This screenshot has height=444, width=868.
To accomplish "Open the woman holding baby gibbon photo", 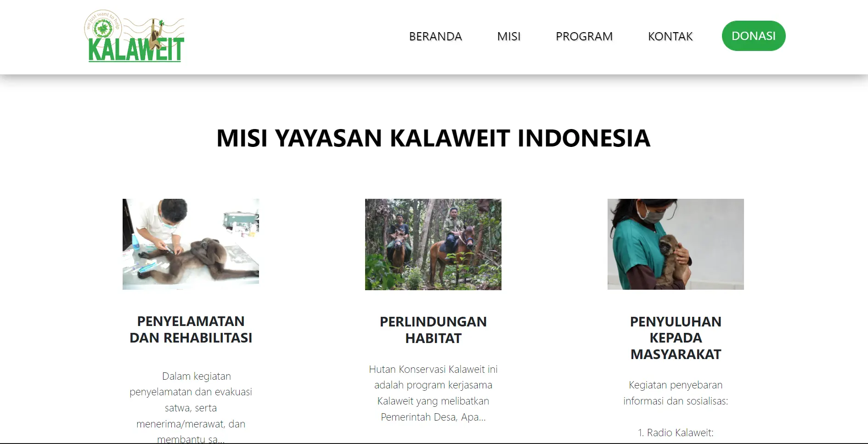I will [x=676, y=244].
